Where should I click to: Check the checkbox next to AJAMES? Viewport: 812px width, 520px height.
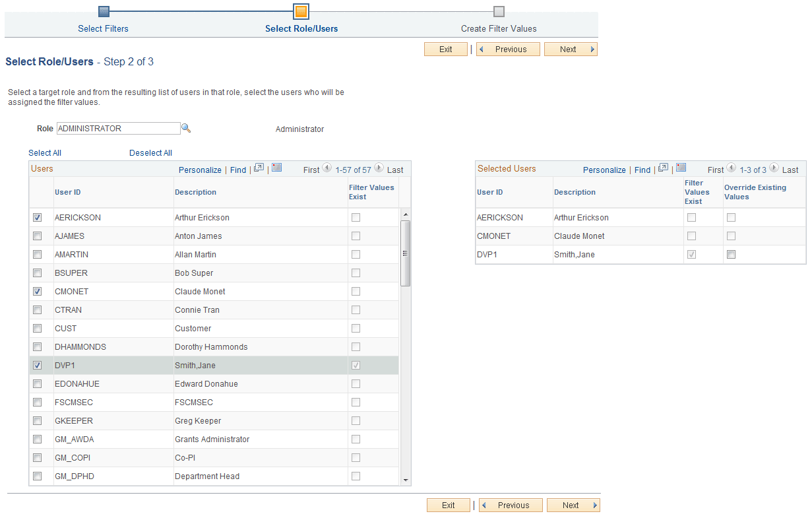click(x=38, y=236)
